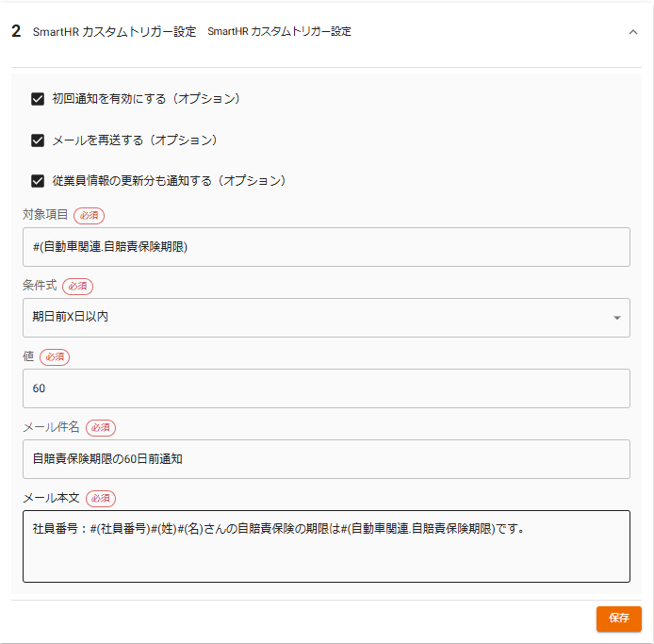Focus the 値 field containing 60
654x644 pixels.
point(326,388)
